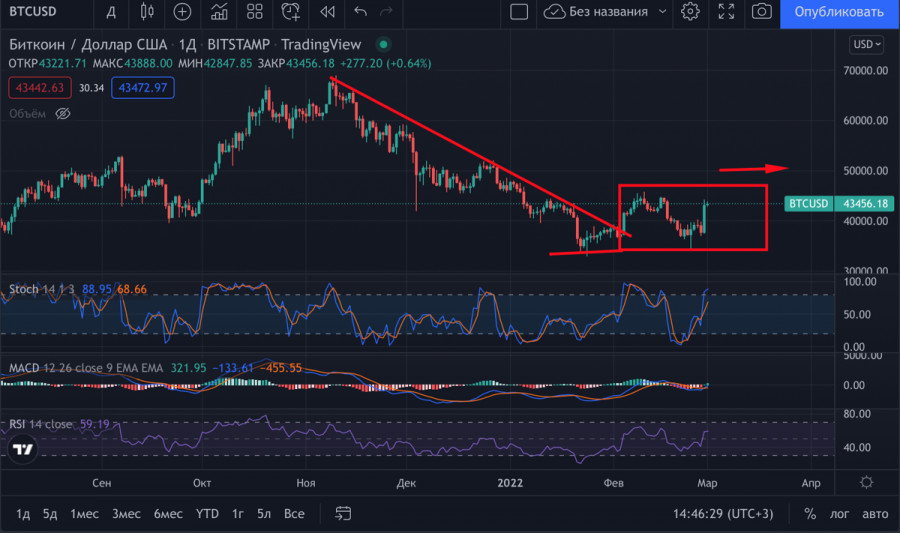Open chart settings gear

point(690,11)
